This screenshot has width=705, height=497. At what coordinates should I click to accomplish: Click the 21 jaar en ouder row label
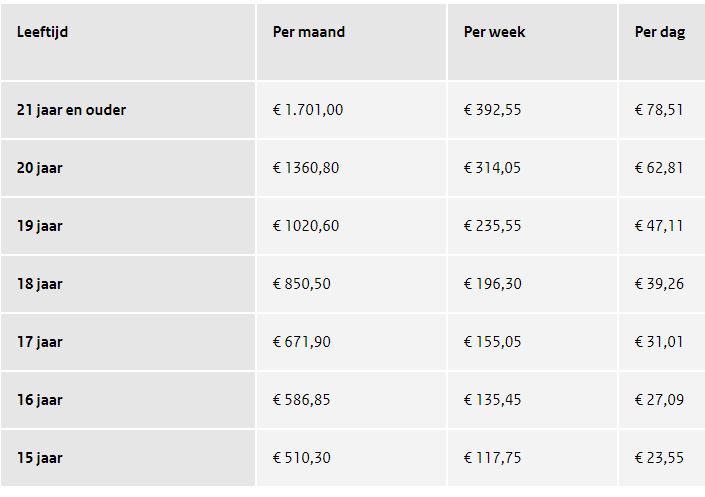click(71, 110)
